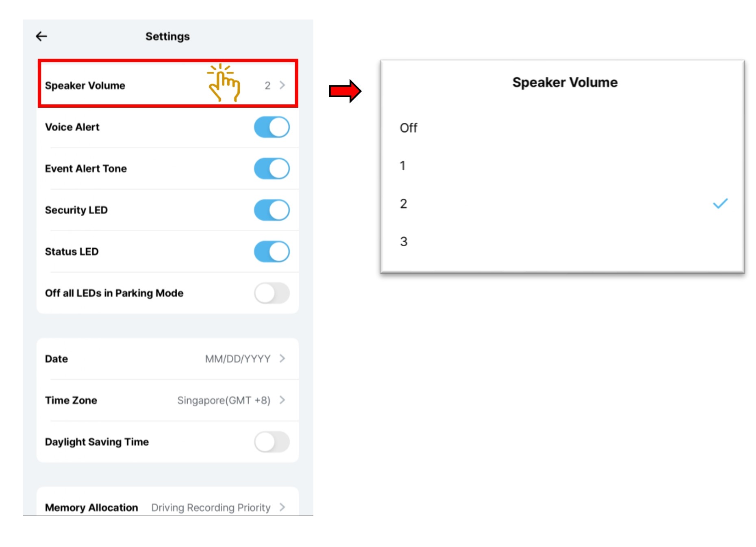This screenshot has height=547, width=756.
Task: Enable Off all LEDs in Parking Mode
Action: click(x=272, y=293)
